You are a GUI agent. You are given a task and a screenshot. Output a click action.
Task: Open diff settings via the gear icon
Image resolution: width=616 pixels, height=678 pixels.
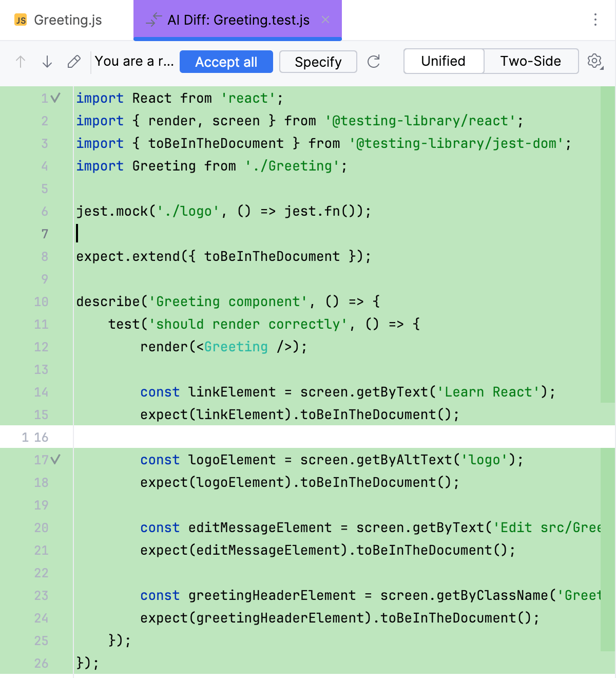[593, 61]
